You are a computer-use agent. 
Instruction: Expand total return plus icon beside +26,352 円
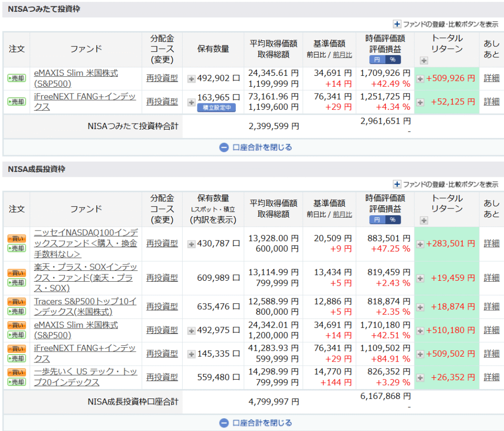[x=420, y=378]
